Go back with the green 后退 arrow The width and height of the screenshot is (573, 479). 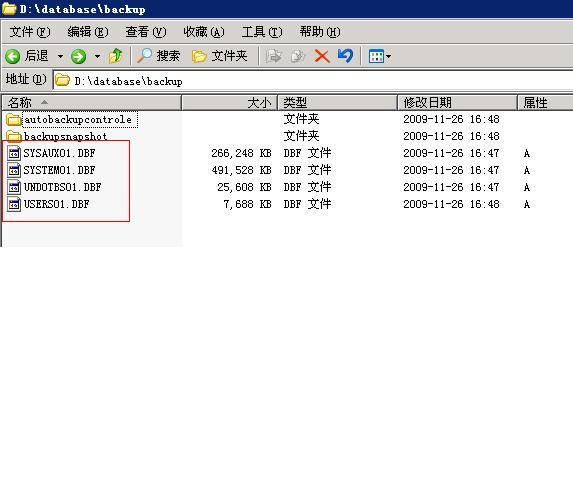[27, 56]
